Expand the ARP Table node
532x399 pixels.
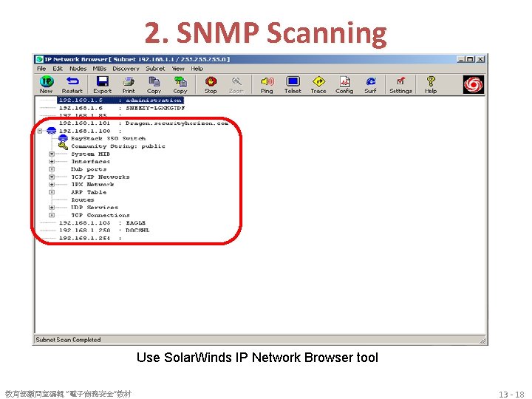coord(52,192)
